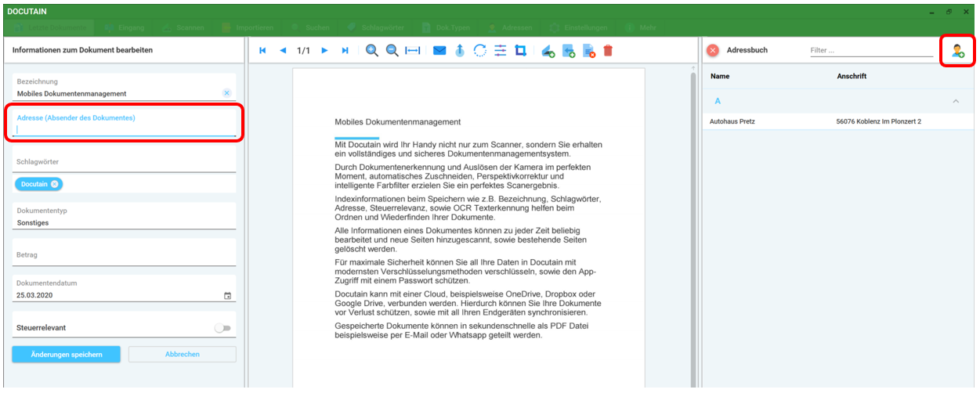Zoom out of the document preview
This screenshot has width=980, height=393.
(392, 50)
